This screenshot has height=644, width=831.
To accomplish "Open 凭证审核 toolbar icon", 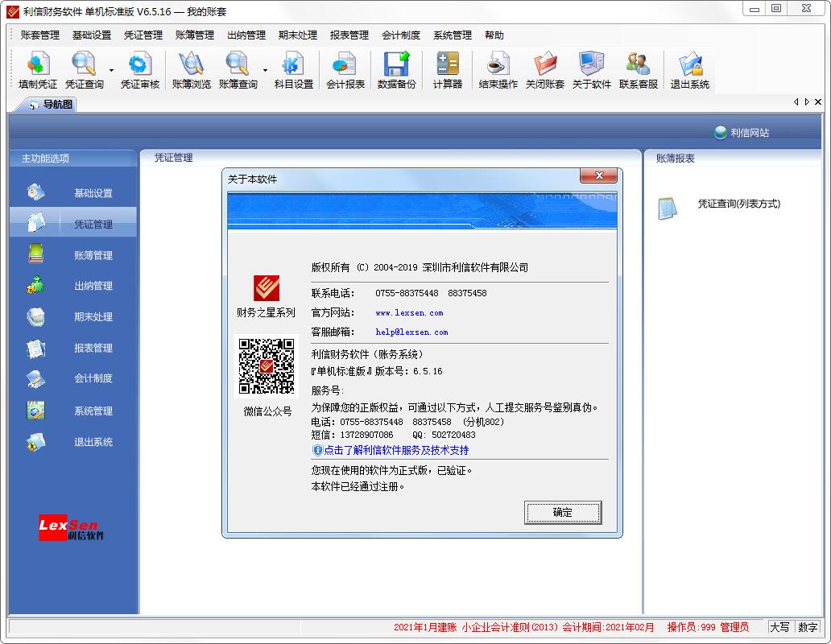I will pos(140,71).
